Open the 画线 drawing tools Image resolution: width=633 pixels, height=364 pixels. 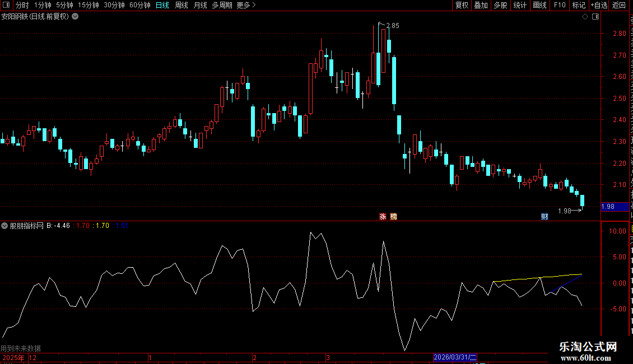pos(540,5)
